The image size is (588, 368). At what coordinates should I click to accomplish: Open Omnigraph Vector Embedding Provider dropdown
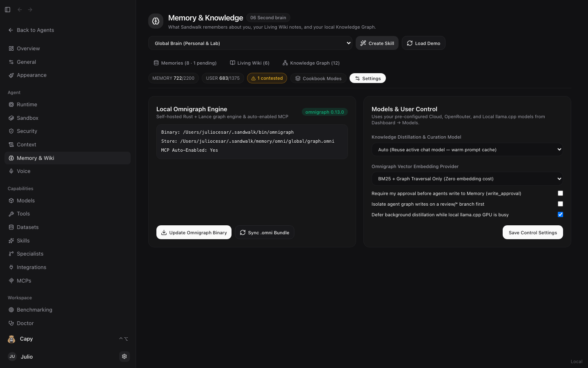[467, 179]
